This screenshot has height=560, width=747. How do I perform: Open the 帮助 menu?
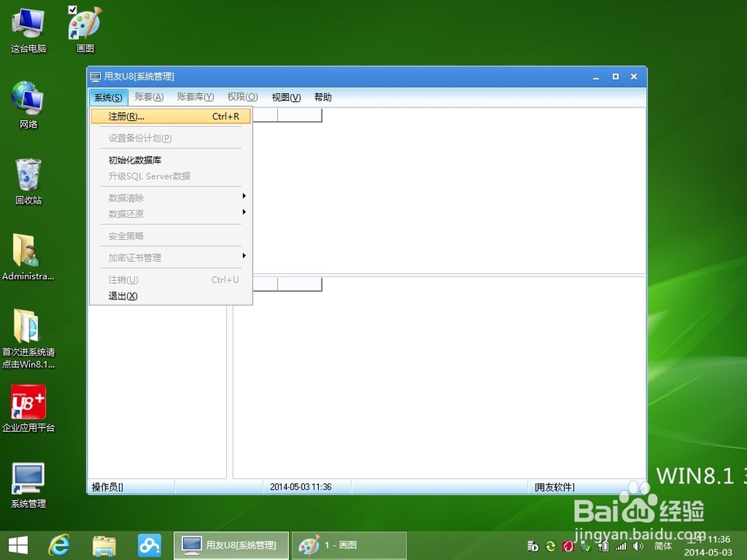[323, 97]
